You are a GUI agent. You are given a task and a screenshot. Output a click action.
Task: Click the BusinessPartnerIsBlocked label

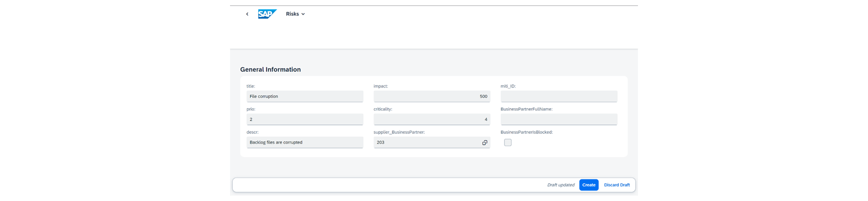click(526, 133)
